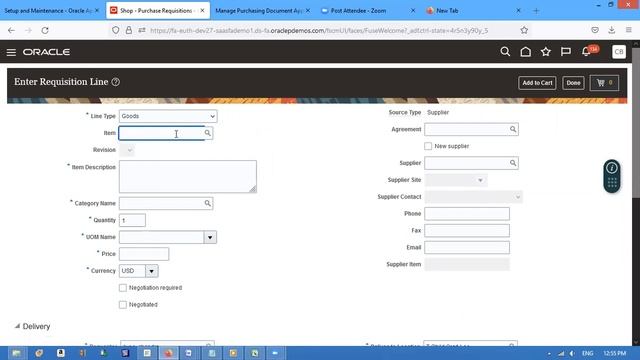Click the Item Description text area
Viewport: 640px width, 360px height.
point(188,176)
